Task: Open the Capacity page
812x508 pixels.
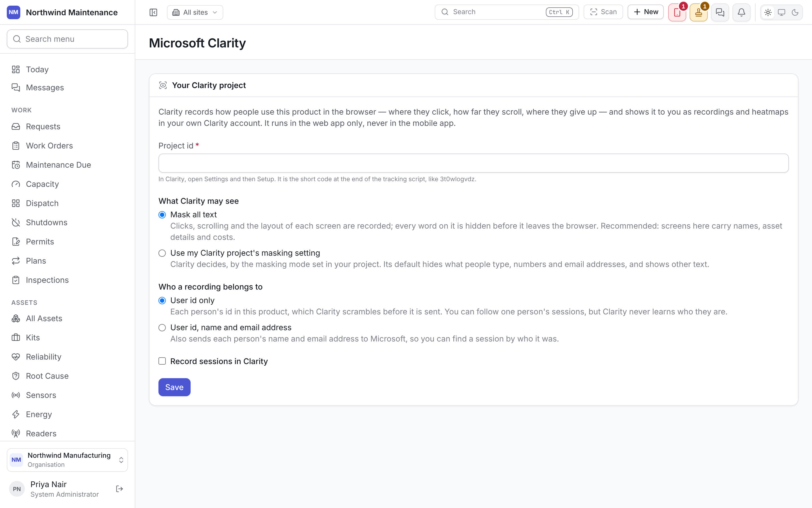Action: [x=67, y=184]
